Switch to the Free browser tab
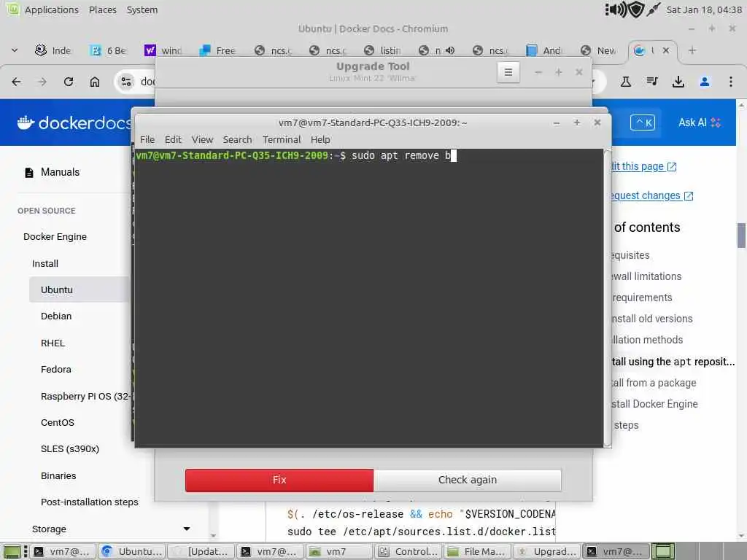This screenshot has height=560, width=747. coord(217,50)
